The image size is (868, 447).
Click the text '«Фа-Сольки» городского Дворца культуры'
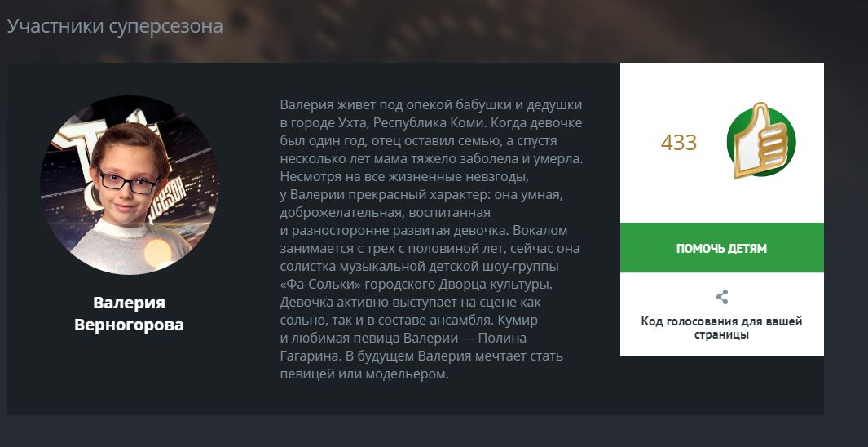click(416, 285)
